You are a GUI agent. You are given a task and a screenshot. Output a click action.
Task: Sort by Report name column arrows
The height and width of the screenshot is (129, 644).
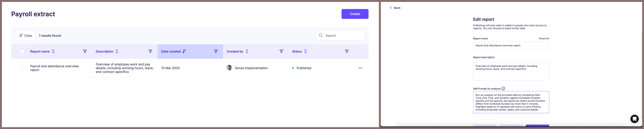[53, 51]
